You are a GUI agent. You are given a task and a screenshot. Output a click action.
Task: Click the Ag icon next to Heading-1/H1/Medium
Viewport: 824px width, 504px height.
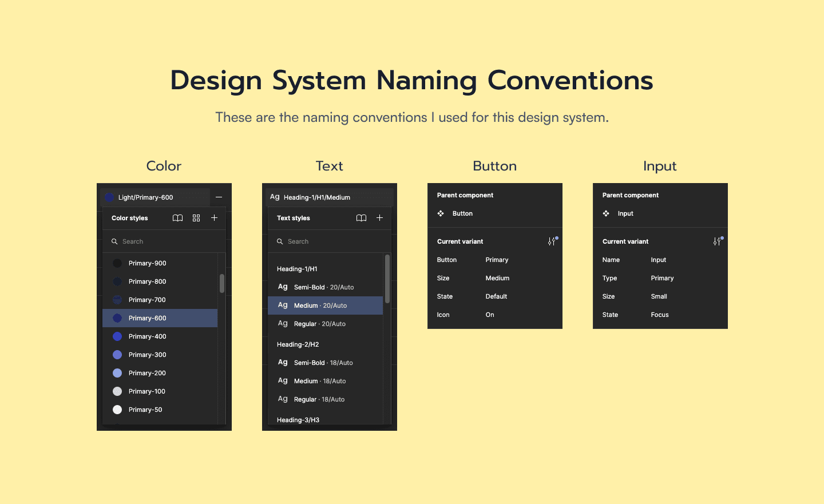(x=275, y=197)
